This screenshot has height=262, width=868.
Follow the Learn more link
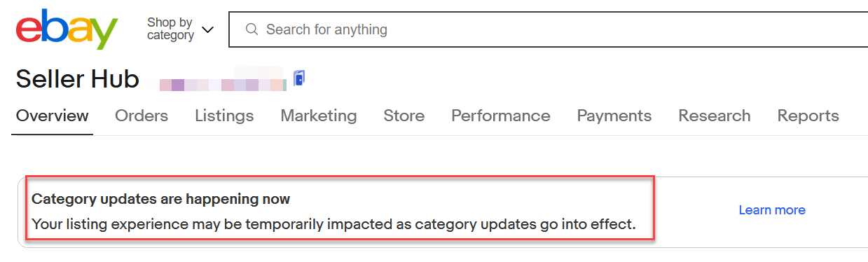coord(772,210)
